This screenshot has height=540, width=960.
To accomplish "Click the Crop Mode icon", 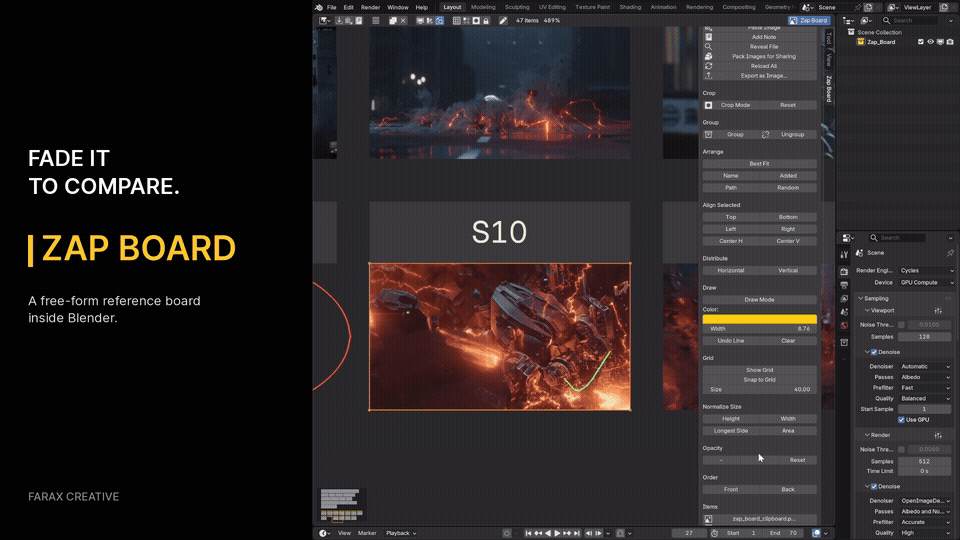I will (x=708, y=105).
